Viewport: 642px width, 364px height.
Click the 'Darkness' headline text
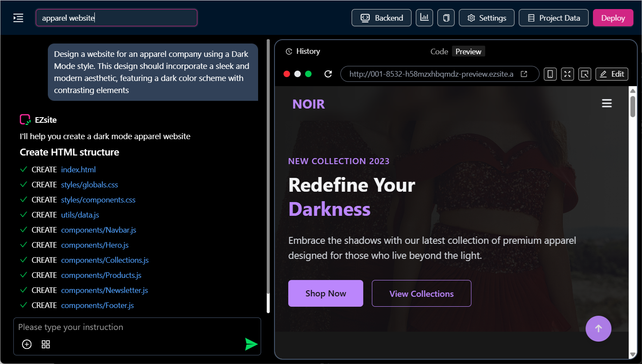tap(329, 209)
